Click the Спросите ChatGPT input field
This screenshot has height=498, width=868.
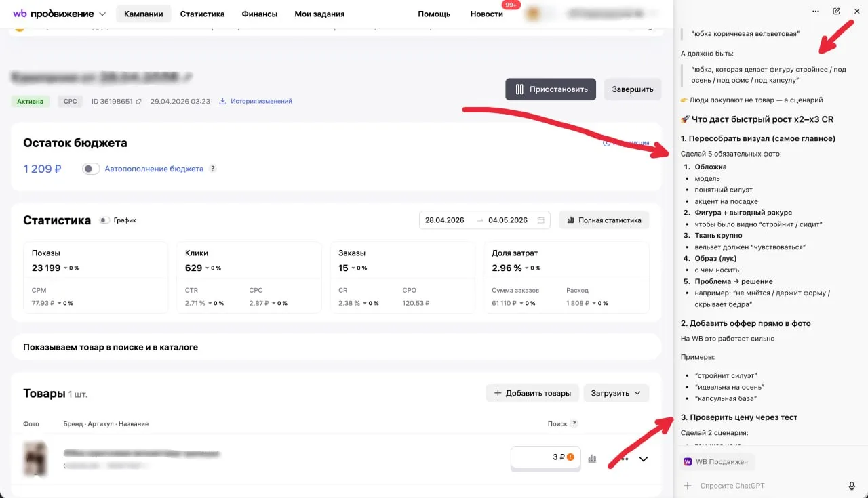(x=770, y=486)
